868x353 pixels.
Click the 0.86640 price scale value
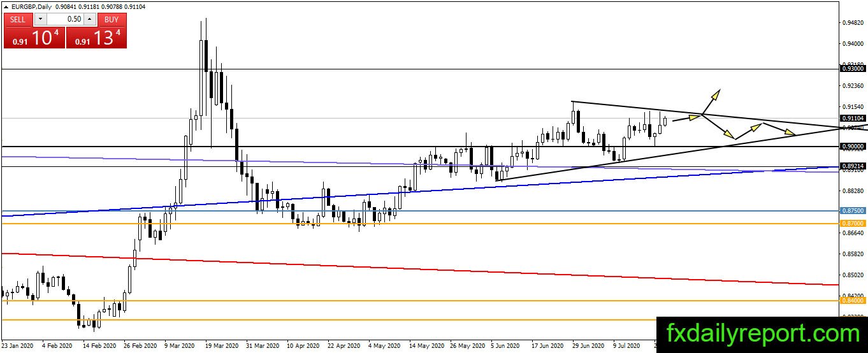click(853, 233)
